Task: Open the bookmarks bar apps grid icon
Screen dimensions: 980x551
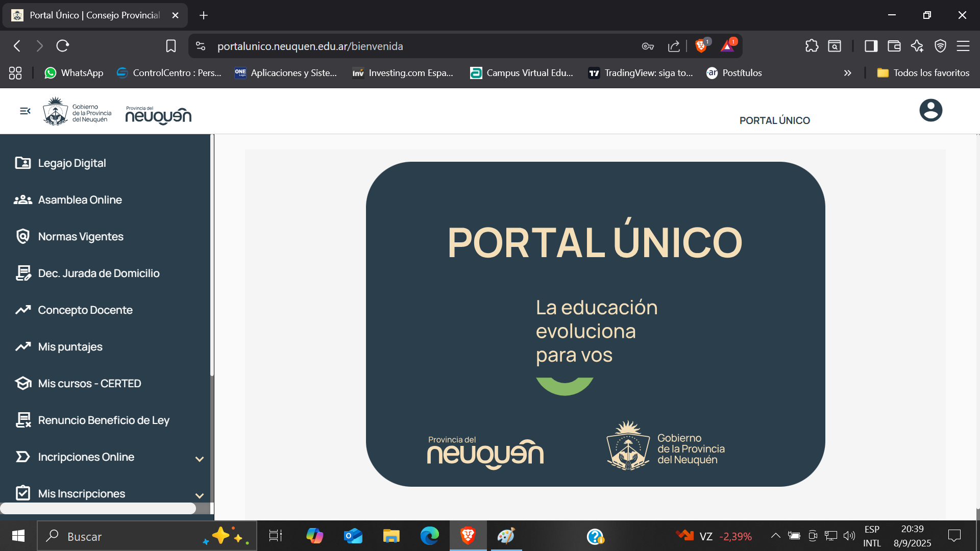Action: click(15, 73)
